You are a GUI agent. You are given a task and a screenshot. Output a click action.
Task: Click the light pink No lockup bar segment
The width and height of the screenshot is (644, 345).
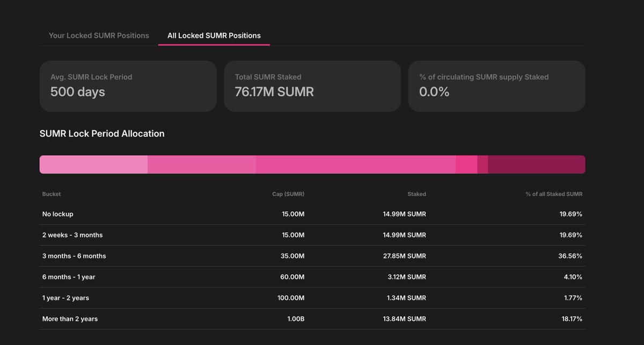tap(93, 164)
